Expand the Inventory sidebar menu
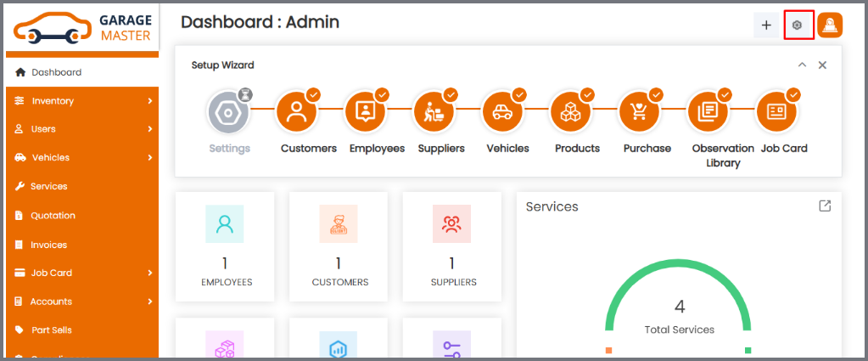The height and width of the screenshot is (361, 868). point(81,101)
